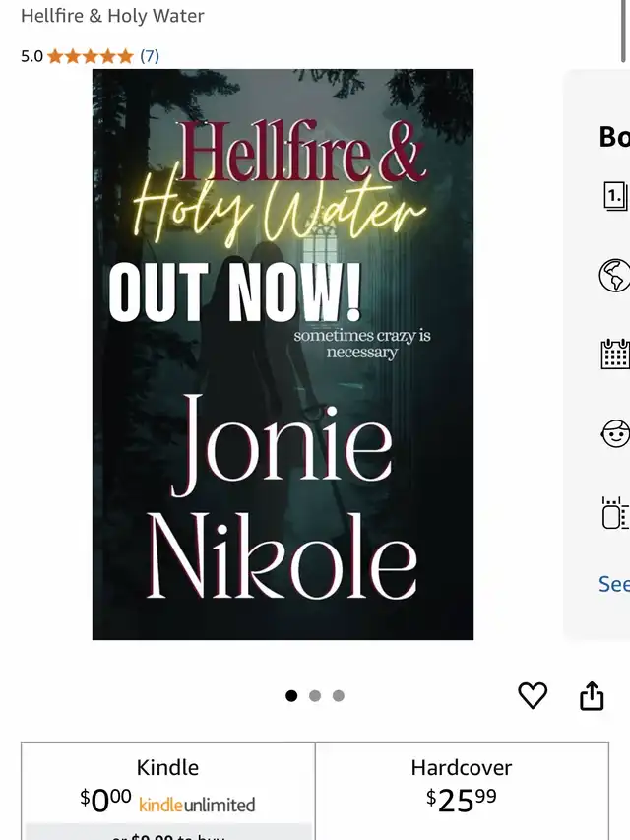630x840 pixels.
Task: Open the 7 customer reviews link
Action: coord(150,56)
